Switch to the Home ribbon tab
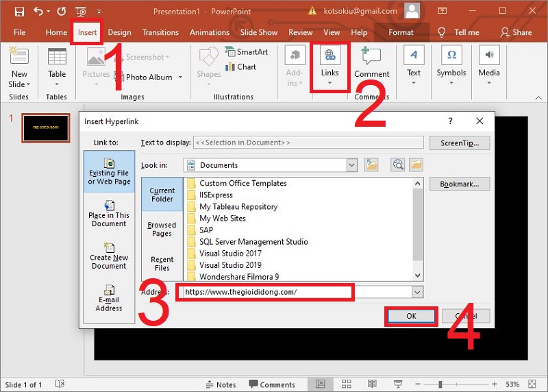The height and width of the screenshot is (392, 548). pyautogui.click(x=56, y=32)
